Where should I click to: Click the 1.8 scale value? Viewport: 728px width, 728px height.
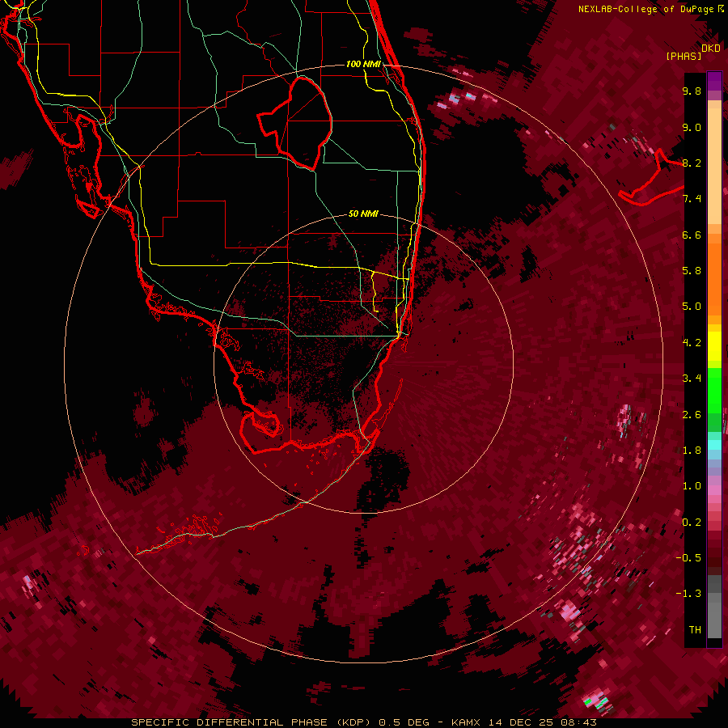692,451
